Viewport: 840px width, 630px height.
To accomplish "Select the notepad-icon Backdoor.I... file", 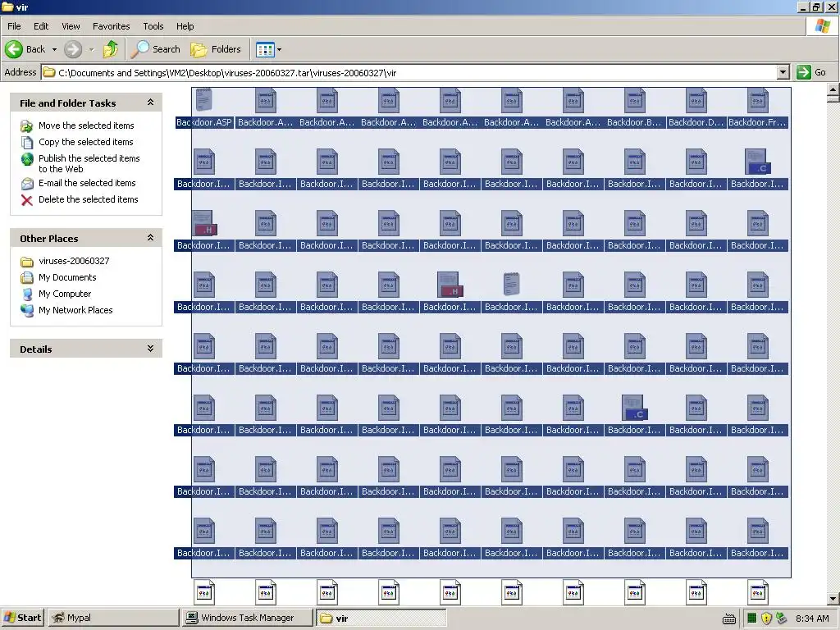I will pos(512,293).
